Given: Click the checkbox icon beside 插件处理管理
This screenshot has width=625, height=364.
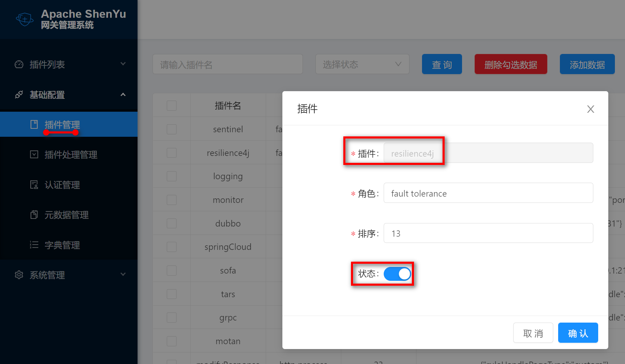Looking at the screenshot, I should point(34,155).
